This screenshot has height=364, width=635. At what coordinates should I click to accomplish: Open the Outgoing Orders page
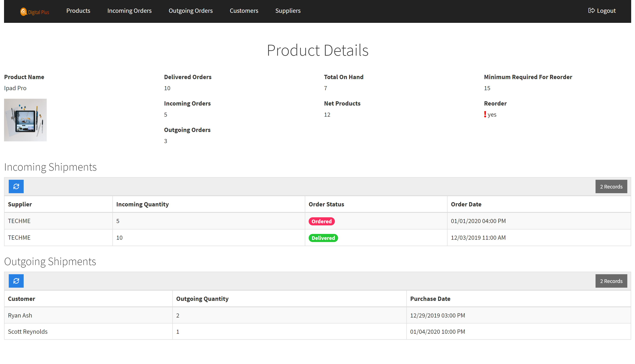[191, 10]
